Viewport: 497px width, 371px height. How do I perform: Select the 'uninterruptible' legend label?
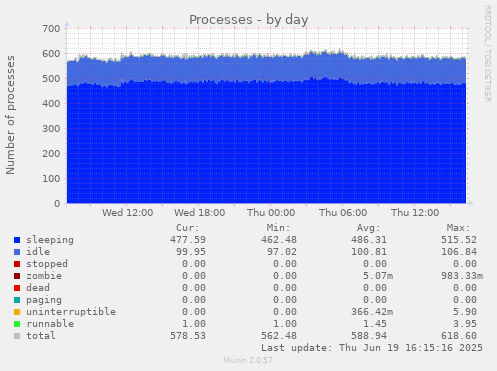(71, 312)
